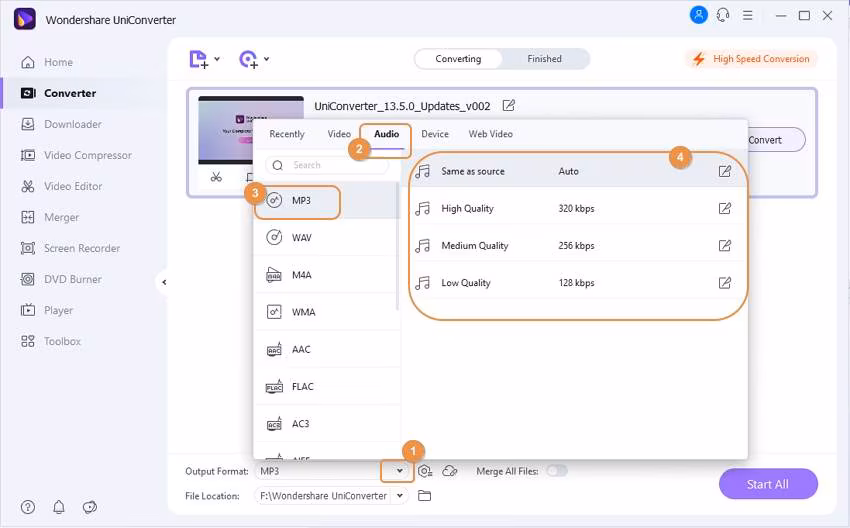
Task: Edit the Same as source preset
Action: tap(725, 171)
